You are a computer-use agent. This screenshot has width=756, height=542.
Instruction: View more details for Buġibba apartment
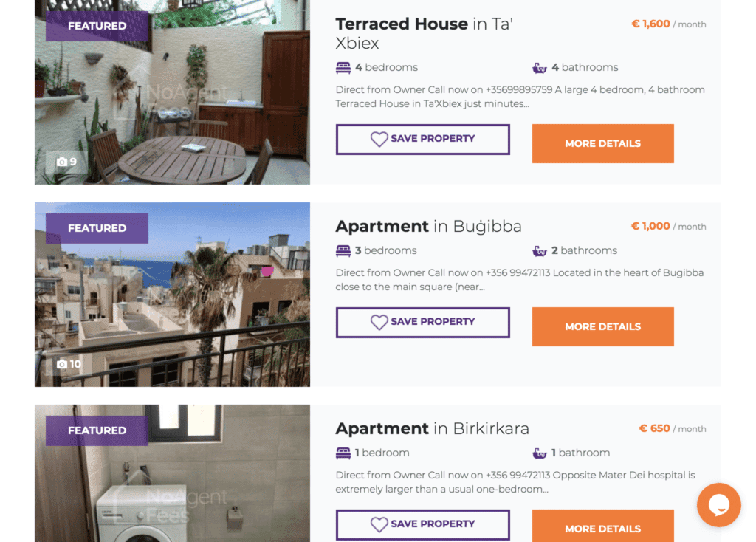tap(602, 326)
